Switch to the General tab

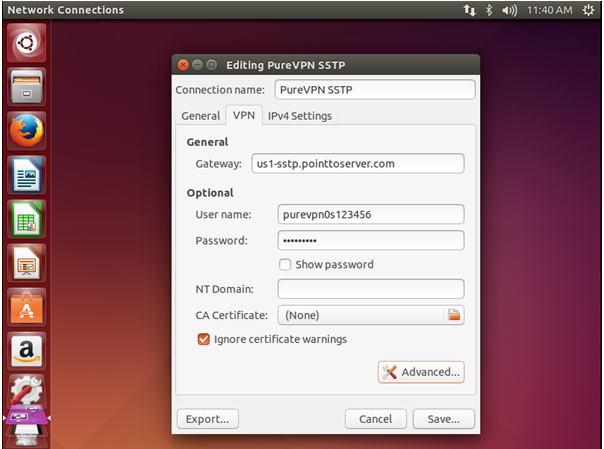click(x=201, y=116)
